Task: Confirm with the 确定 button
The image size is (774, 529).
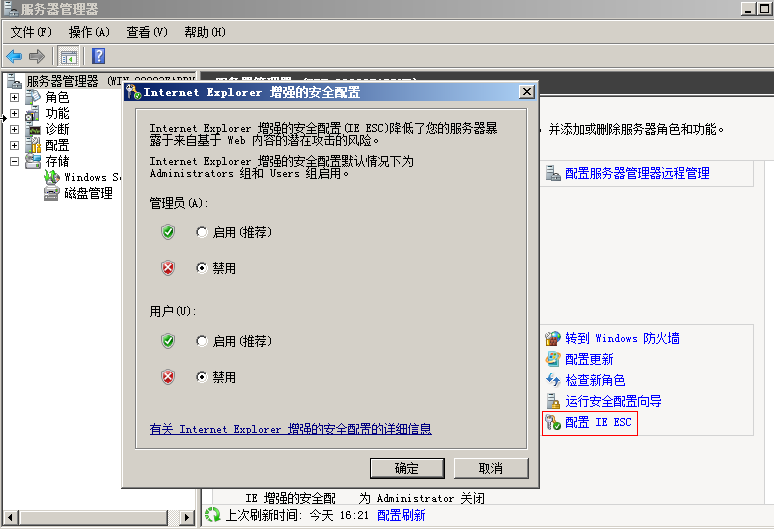Action: point(407,468)
